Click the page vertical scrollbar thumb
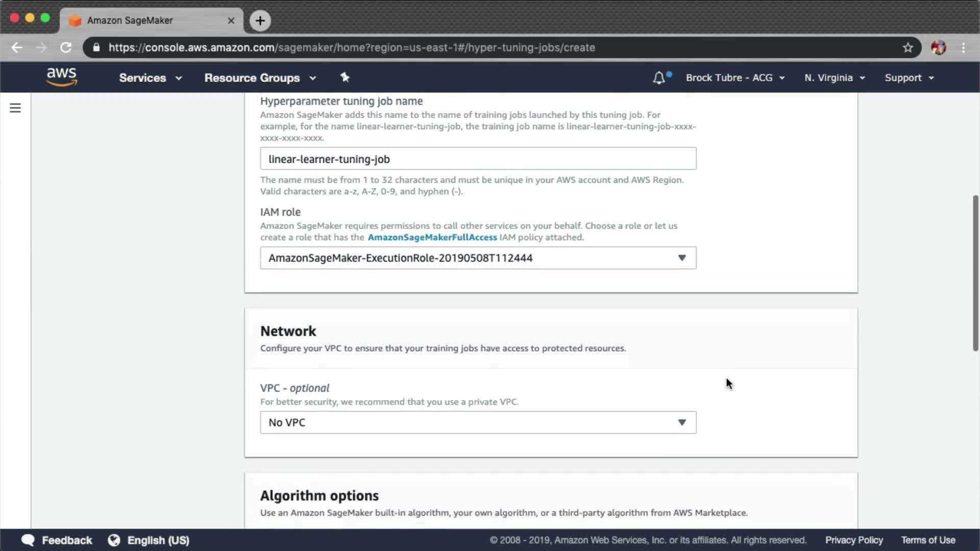 975,273
